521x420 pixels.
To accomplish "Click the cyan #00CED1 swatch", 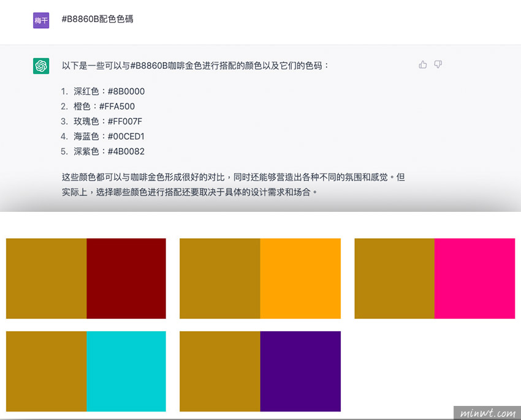I will pos(126,371).
